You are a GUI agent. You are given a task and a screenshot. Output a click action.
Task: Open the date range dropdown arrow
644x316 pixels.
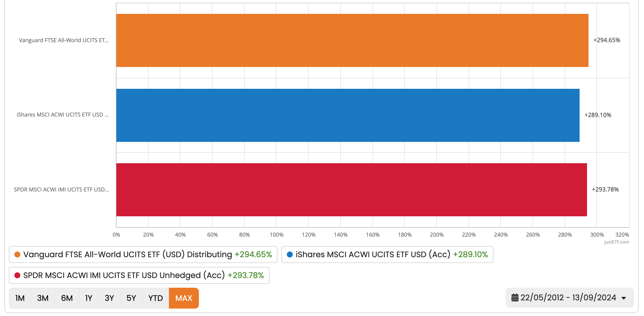pos(623,298)
